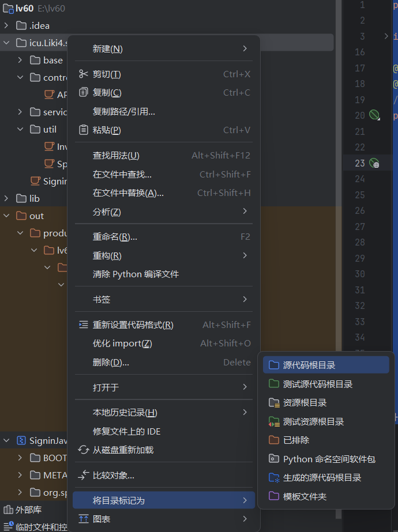
Task: Click line number 16 in the gutter
Action: pyautogui.click(x=359, y=52)
